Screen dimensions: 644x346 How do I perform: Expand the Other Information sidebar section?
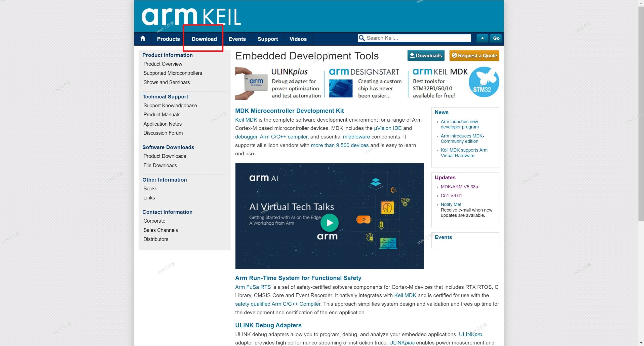[x=165, y=179]
